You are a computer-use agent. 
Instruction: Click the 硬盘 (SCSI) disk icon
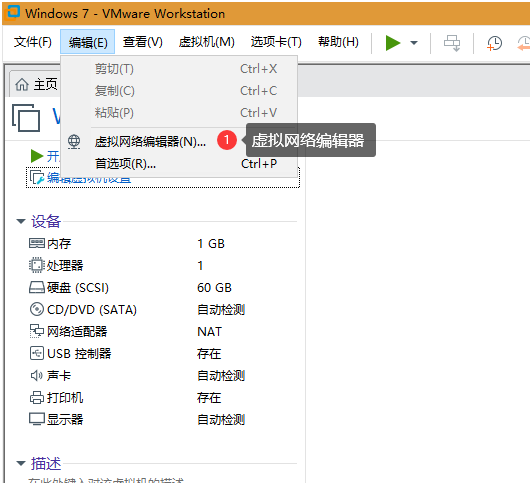(x=37, y=287)
